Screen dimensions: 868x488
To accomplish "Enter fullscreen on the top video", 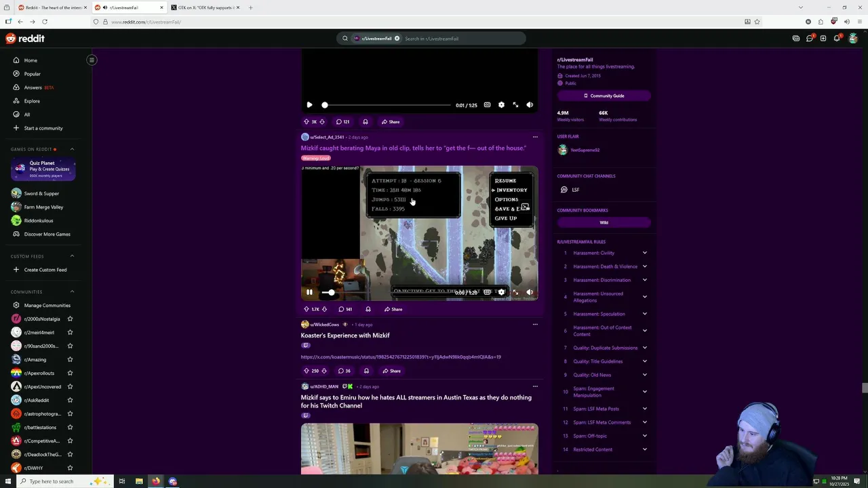I will point(515,105).
